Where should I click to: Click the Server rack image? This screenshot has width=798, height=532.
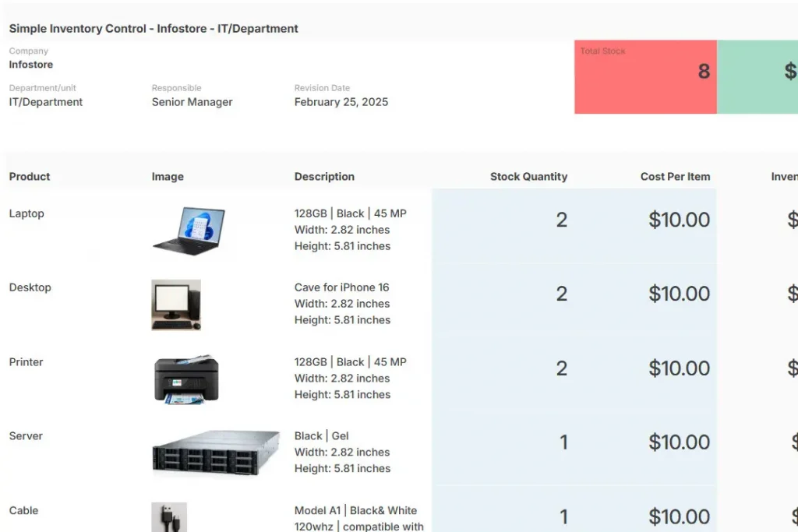[x=216, y=453]
